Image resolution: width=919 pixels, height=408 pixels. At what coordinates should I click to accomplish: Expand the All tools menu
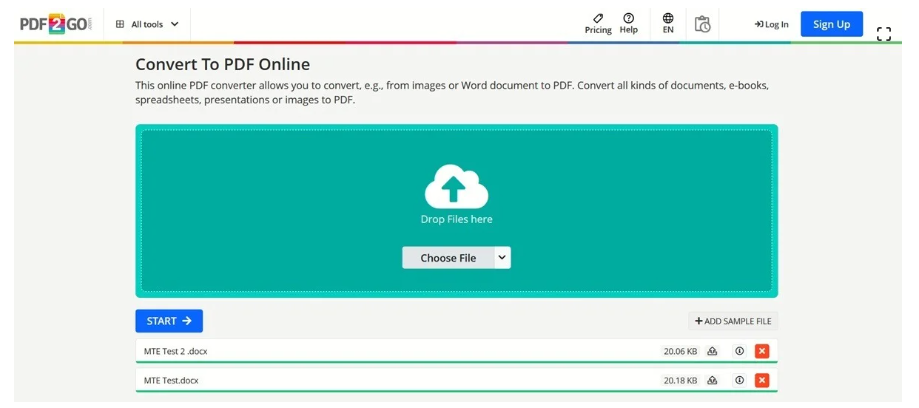point(148,24)
